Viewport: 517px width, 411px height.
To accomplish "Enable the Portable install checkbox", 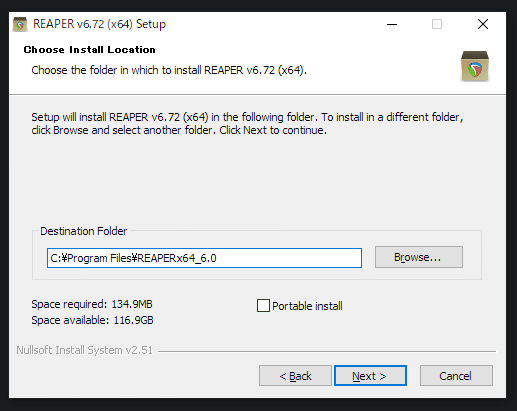I will [x=263, y=305].
